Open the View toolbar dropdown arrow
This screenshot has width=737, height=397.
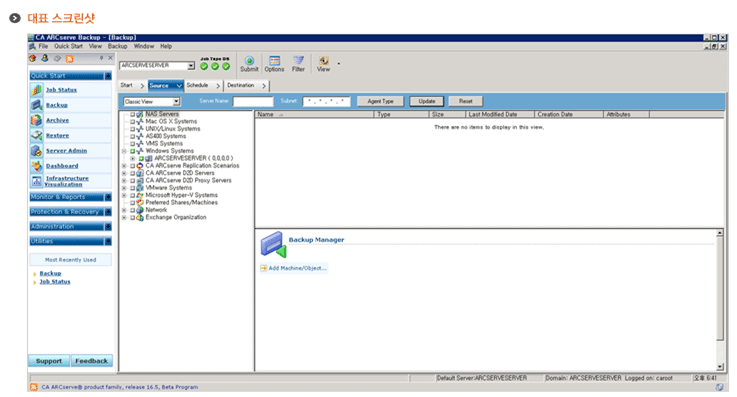(338, 63)
